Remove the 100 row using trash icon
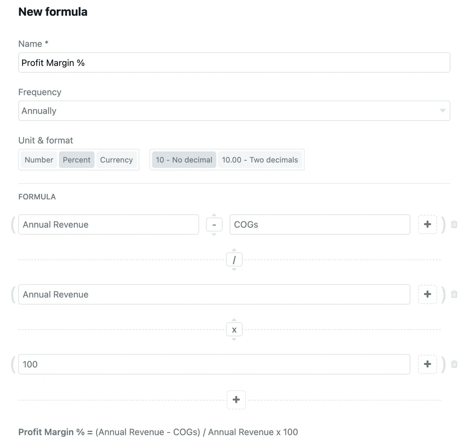476x448 pixels. (454, 364)
